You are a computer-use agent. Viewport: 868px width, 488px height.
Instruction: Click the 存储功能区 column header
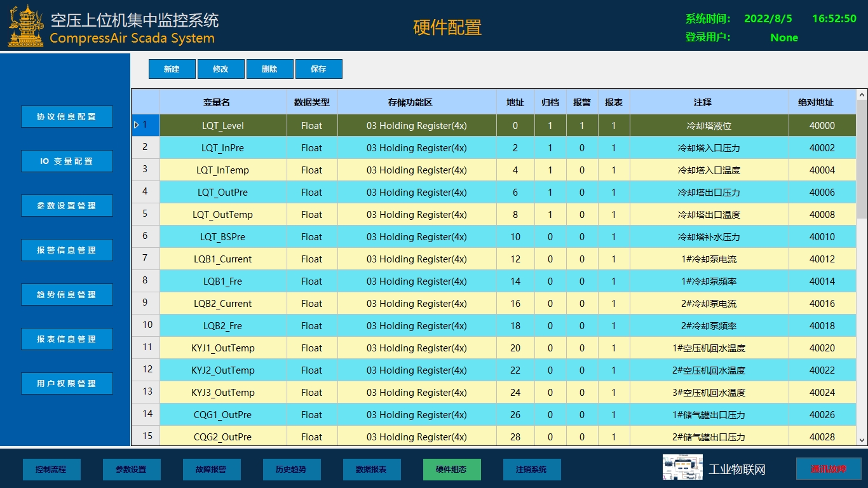(x=417, y=102)
